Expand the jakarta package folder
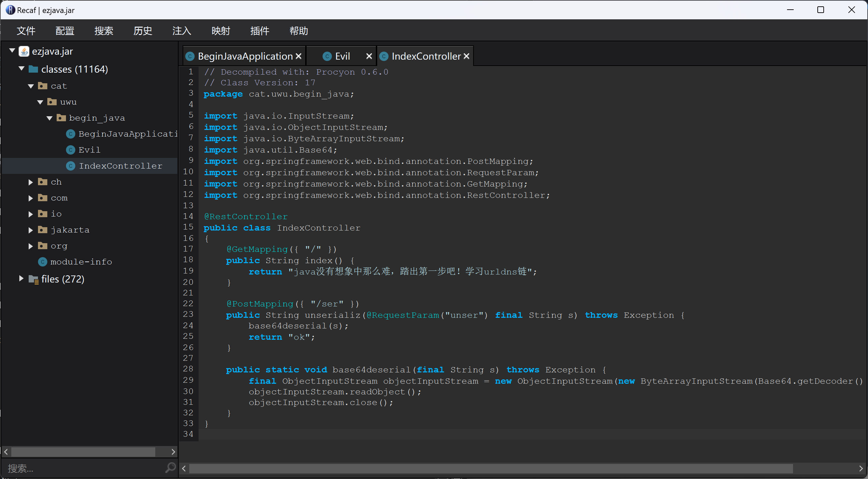 [x=30, y=230]
